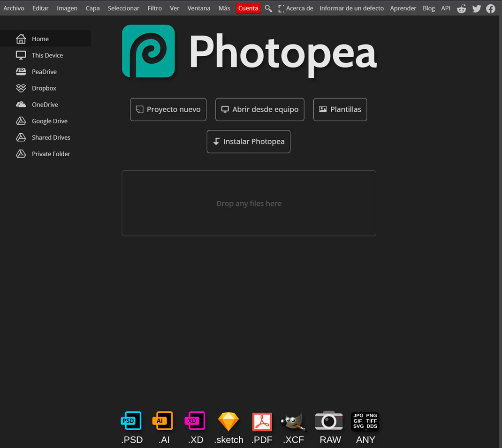Image resolution: width=502 pixels, height=448 pixels.
Task: Click the .PDF format icon
Action: tap(262, 422)
